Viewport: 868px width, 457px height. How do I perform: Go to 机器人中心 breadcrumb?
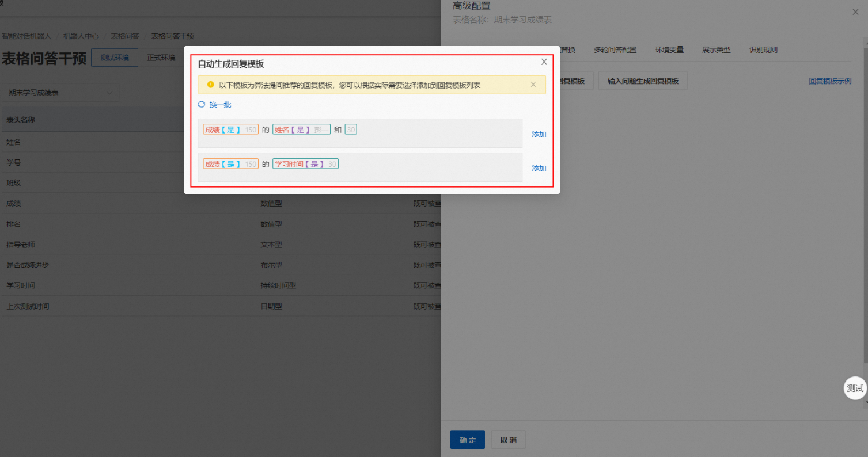tap(81, 36)
